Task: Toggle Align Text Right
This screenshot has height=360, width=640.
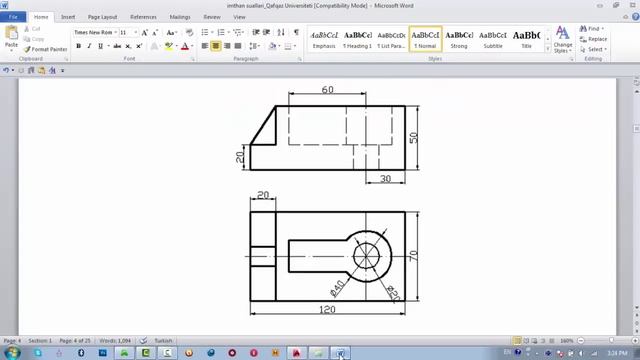Action: coord(227,46)
